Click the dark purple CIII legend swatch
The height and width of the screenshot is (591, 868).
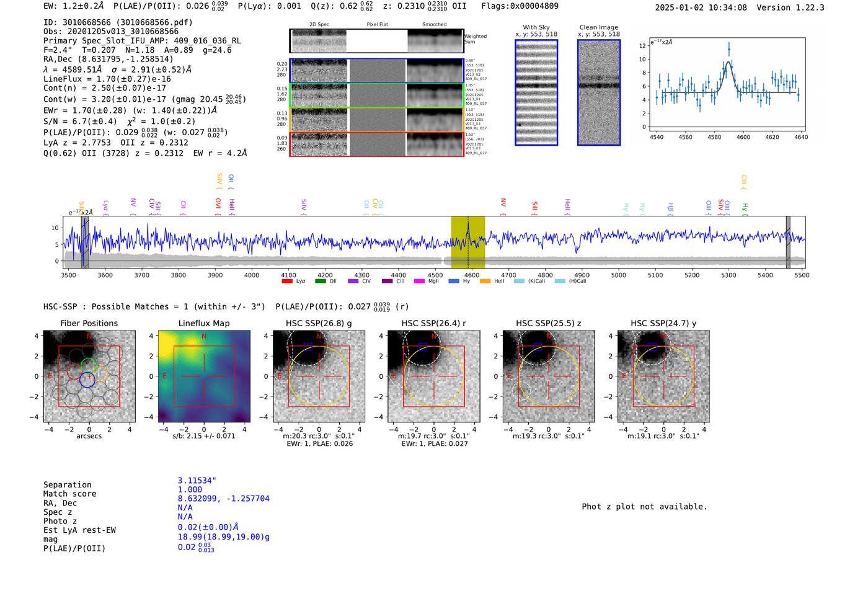coord(387,281)
